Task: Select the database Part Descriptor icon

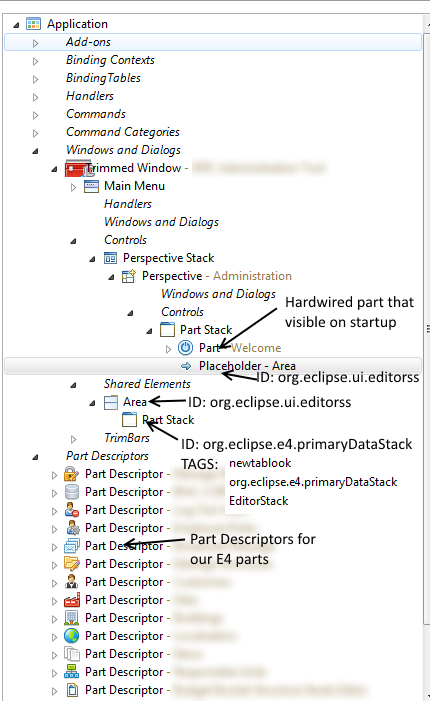Action: pyautogui.click(x=72, y=491)
